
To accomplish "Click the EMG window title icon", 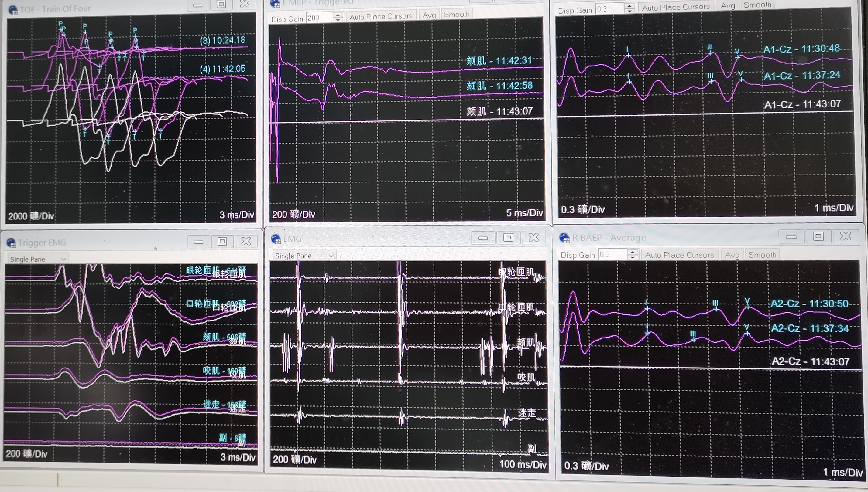I will 276,239.
